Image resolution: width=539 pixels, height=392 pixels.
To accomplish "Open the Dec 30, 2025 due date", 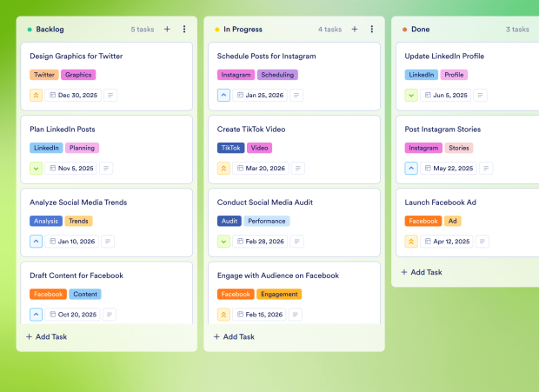I will [x=74, y=95].
